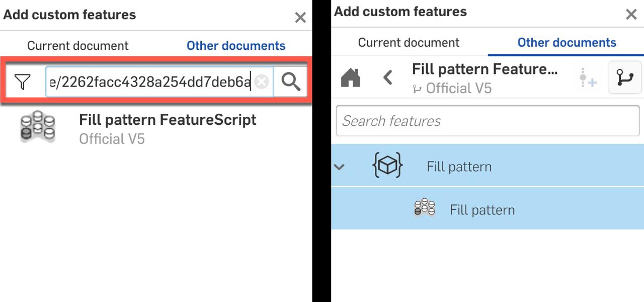This screenshot has width=644, height=302.
Task: Click the nested Fill pattern feature icon
Action: (x=424, y=208)
